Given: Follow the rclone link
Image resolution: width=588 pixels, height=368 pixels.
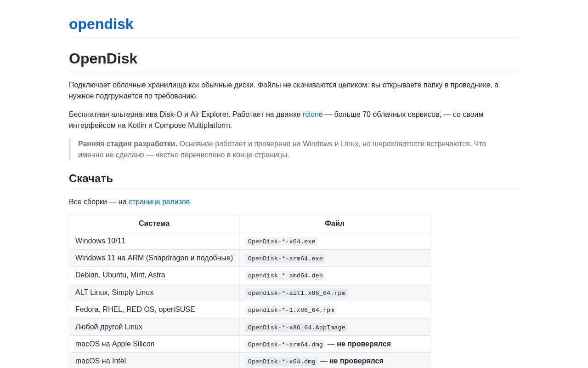Looking at the screenshot, I should (312, 114).
